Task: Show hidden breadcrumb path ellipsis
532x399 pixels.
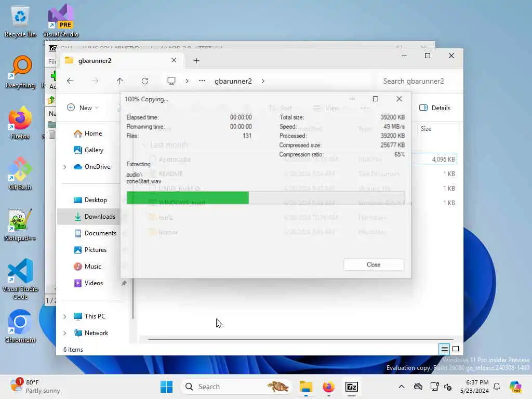Action: point(202,81)
